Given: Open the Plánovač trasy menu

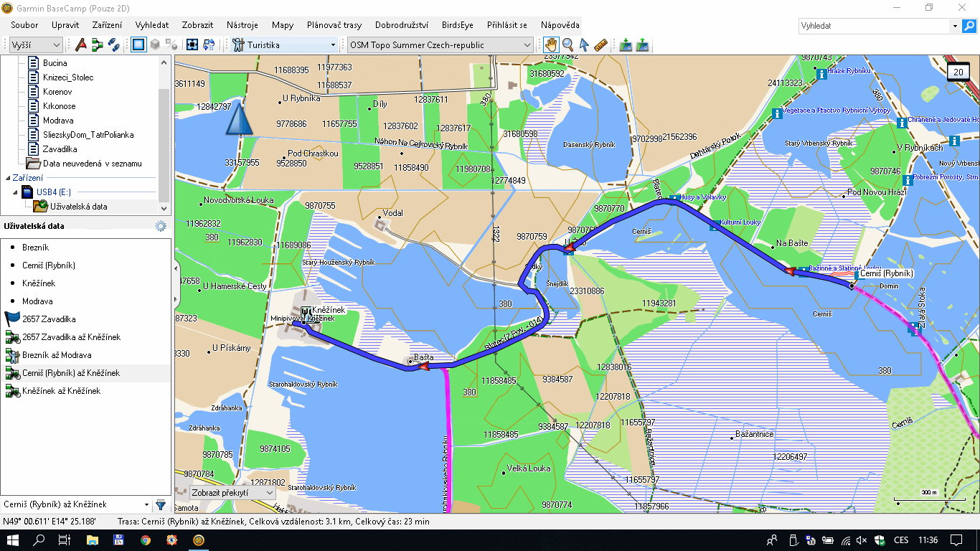Looking at the screenshot, I should [x=334, y=25].
